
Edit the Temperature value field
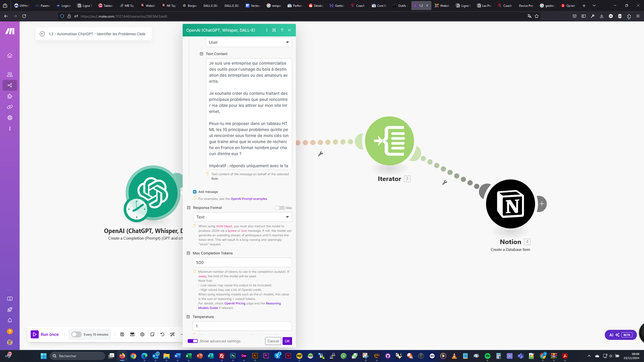click(242, 326)
